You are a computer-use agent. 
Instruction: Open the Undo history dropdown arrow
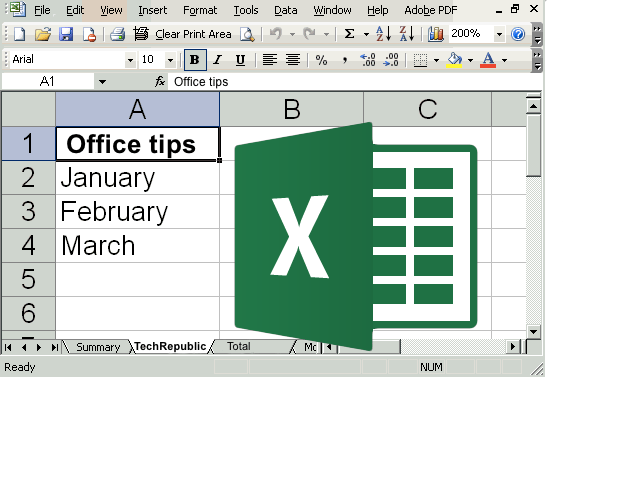(x=292, y=34)
